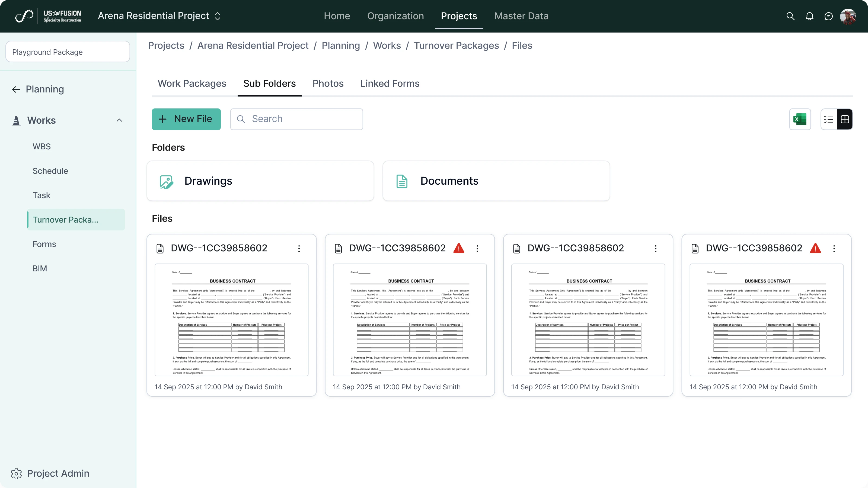Click warning icon on second DWG file
Viewport: 868px width, 488px height.
[459, 248]
